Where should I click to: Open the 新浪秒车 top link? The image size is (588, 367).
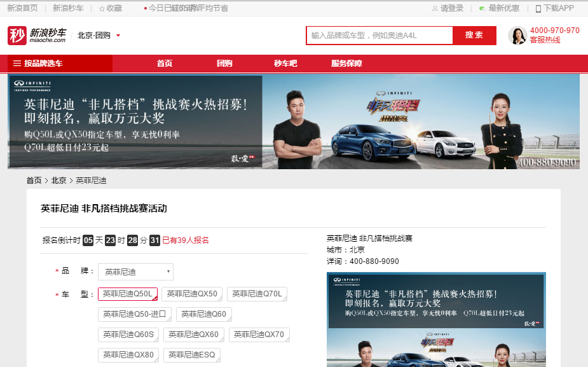[x=68, y=8]
